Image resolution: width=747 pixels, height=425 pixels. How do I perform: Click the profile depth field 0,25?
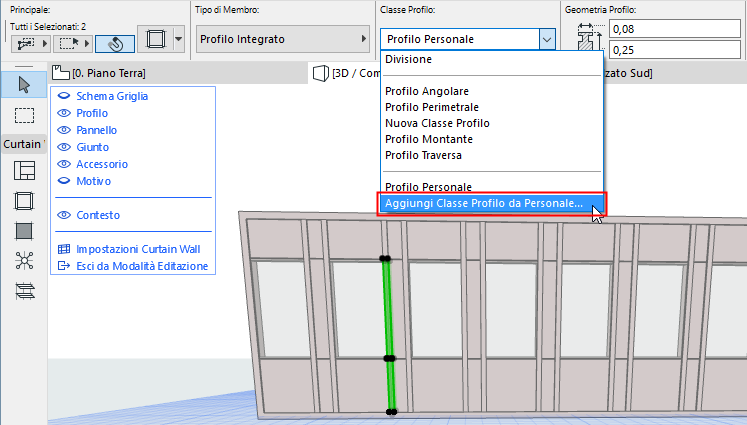pos(675,50)
